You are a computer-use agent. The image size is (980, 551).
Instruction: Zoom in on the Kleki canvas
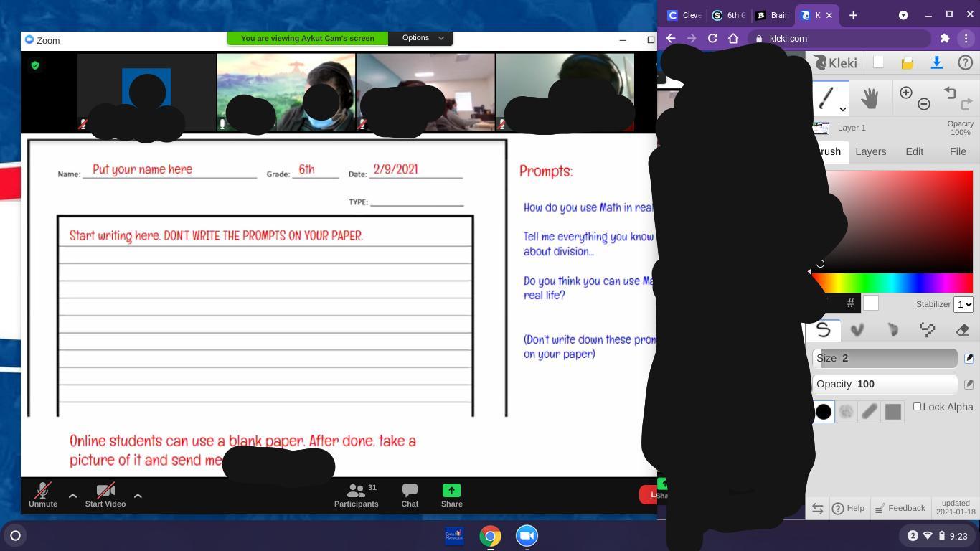coord(905,92)
